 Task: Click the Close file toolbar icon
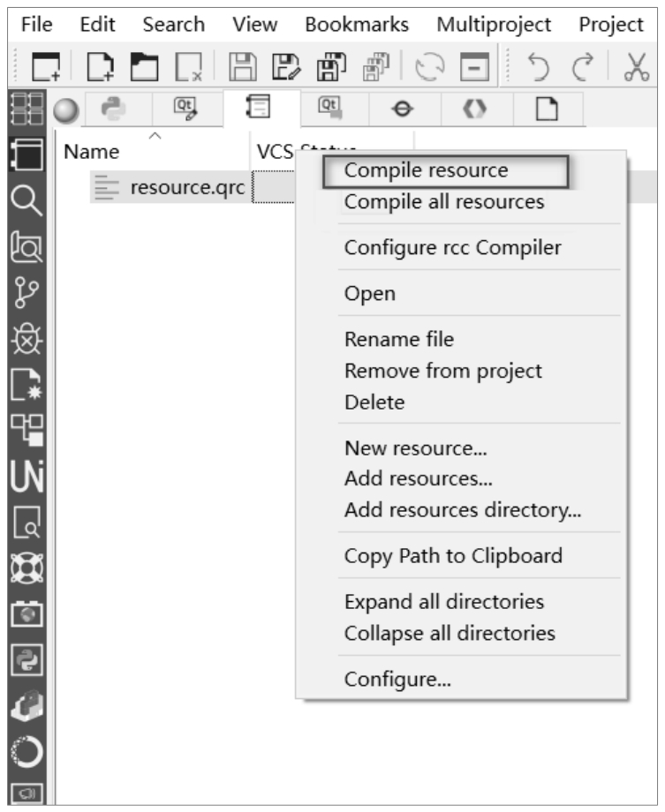[x=189, y=66]
